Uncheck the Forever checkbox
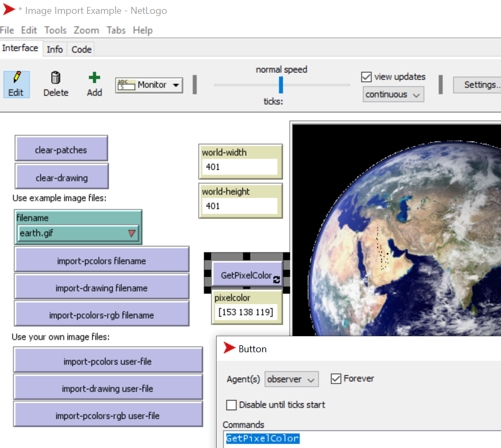501x448 pixels. pos(335,379)
